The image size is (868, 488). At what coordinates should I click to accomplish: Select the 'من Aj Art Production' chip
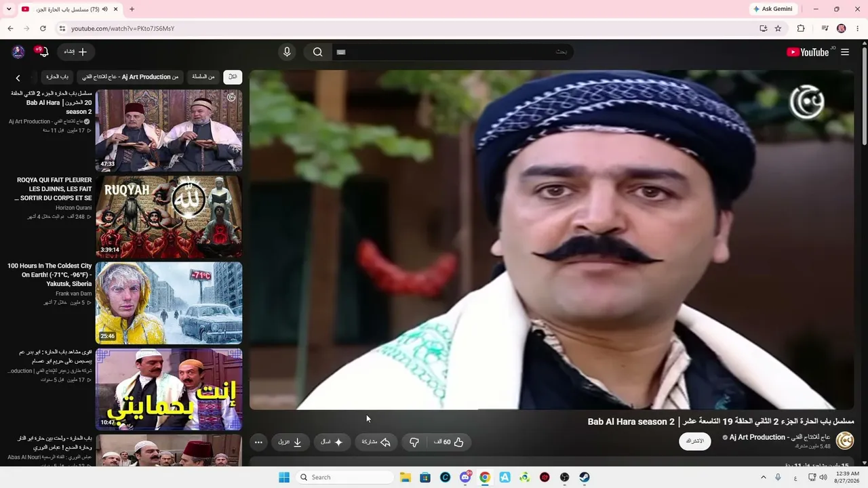tap(130, 77)
